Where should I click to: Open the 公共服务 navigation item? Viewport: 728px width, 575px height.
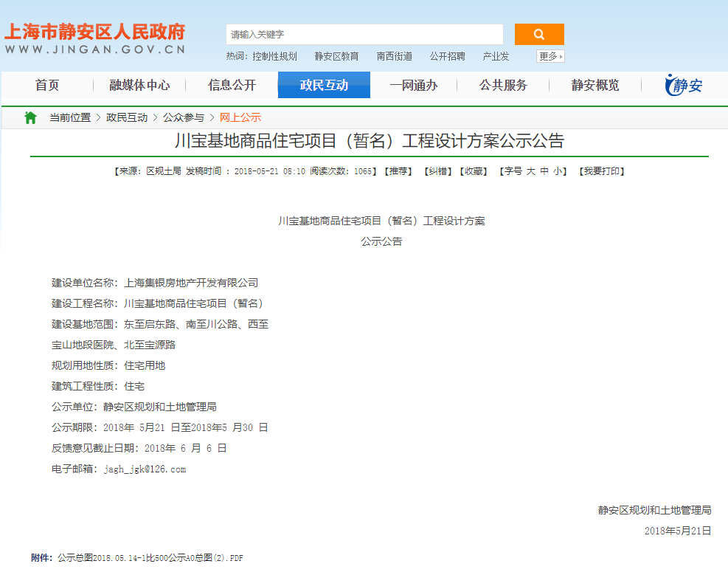point(503,86)
